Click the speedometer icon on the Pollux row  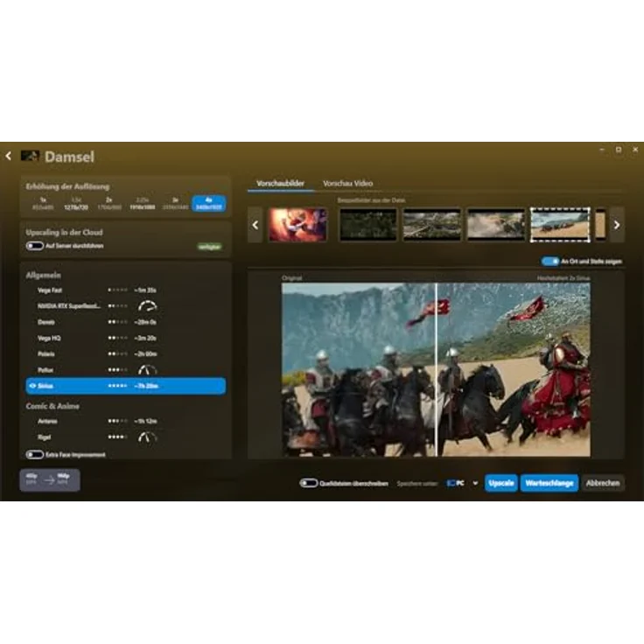click(147, 369)
